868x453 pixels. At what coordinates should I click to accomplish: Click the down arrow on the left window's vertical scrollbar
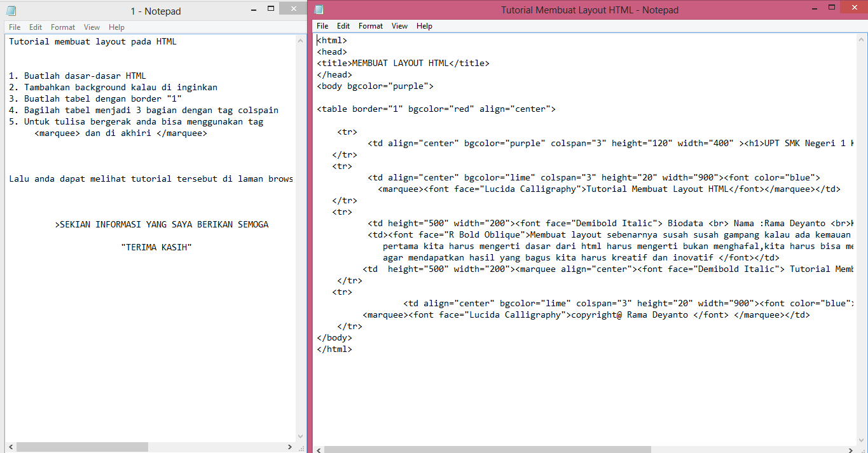[300, 436]
